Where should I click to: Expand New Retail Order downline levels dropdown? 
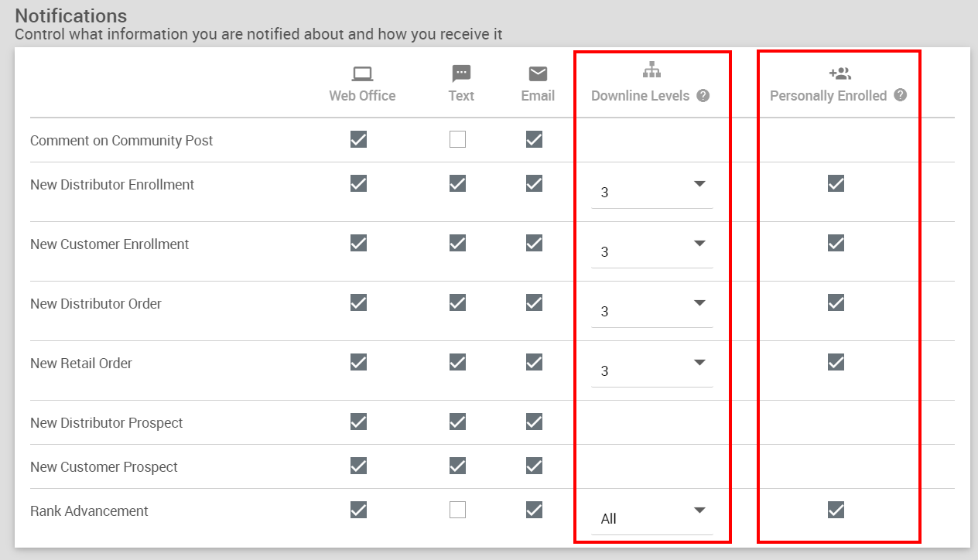coord(651,370)
